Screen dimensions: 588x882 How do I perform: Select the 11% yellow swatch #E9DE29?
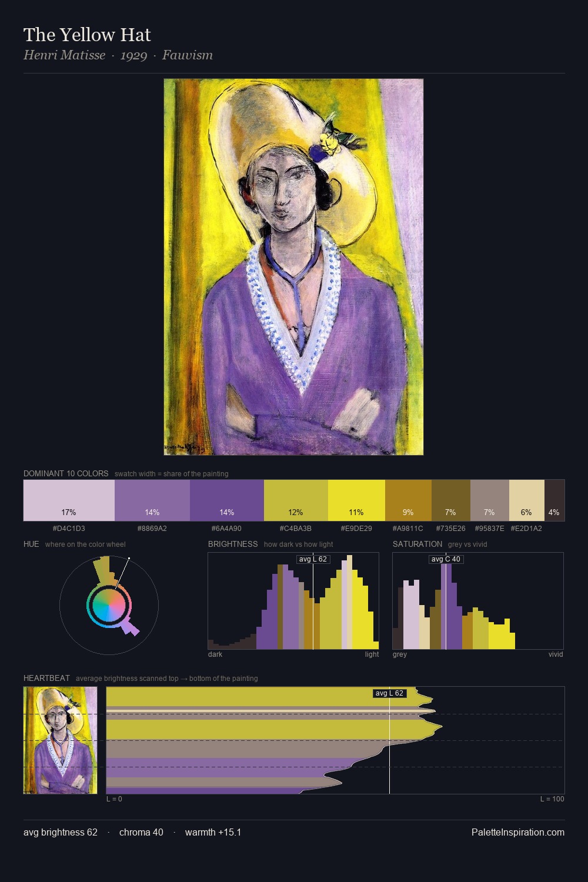356,500
